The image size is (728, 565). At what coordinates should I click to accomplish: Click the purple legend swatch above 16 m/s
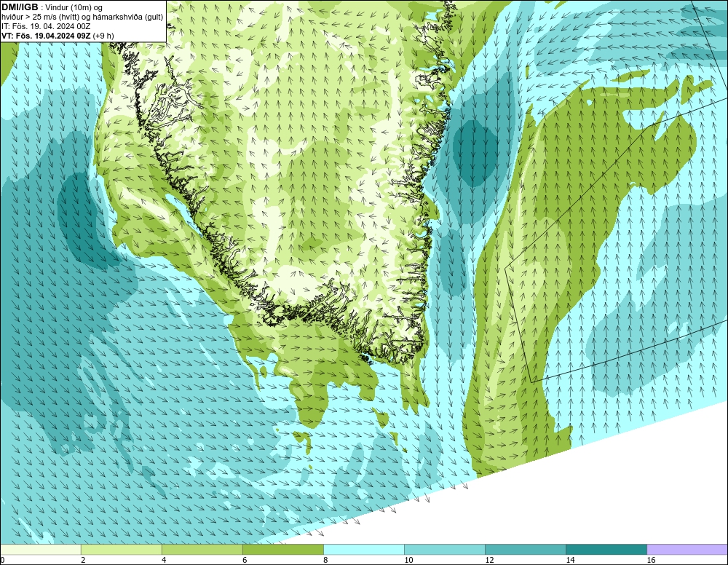(x=687, y=550)
